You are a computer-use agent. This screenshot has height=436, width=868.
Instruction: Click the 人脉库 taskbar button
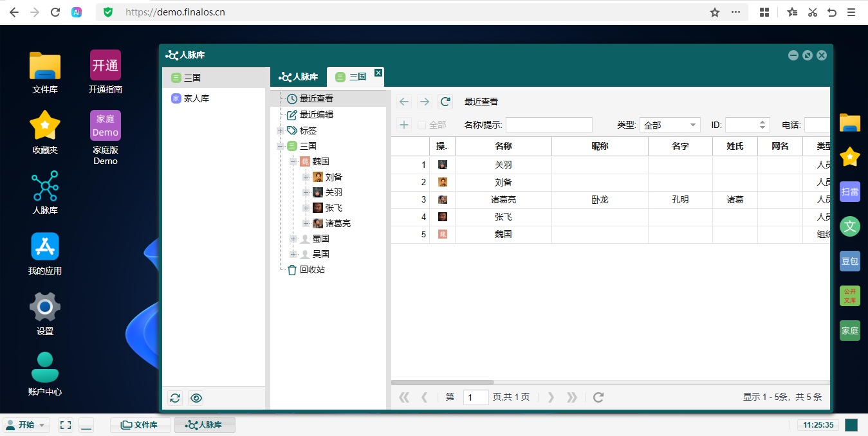click(205, 425)
